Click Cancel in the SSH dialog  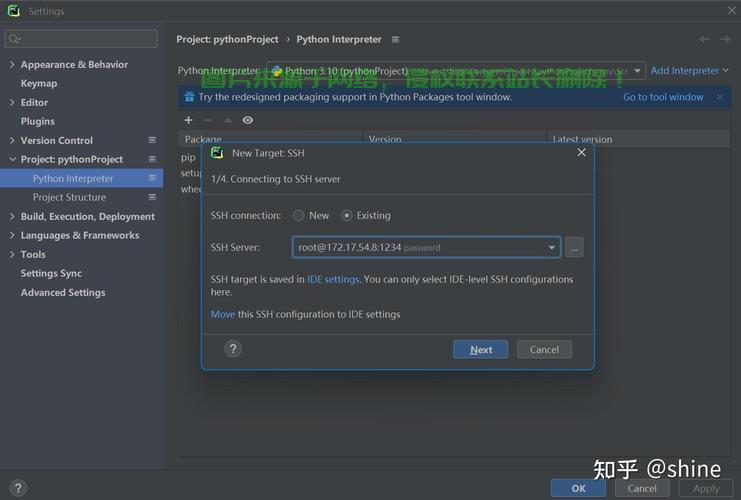544,350
